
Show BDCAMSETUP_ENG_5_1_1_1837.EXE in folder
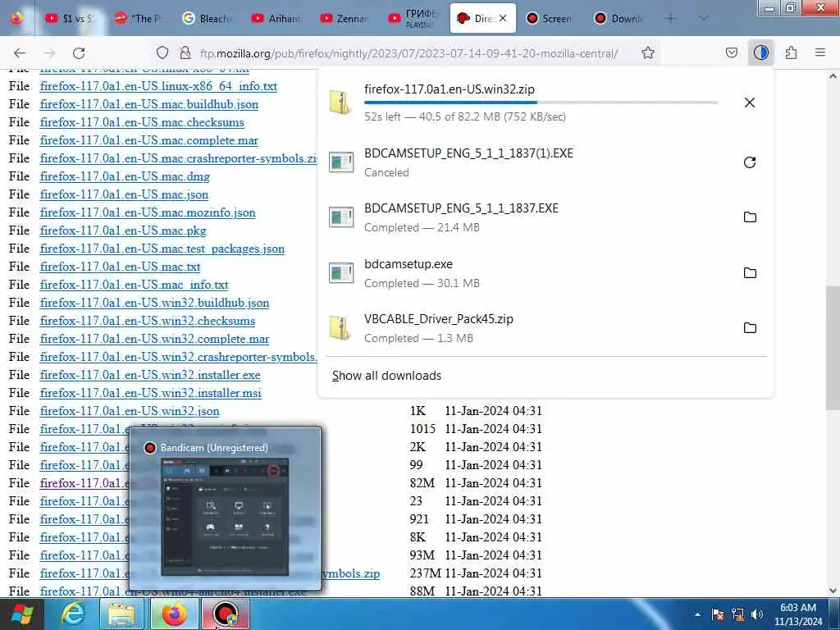[x=750, y=217]
